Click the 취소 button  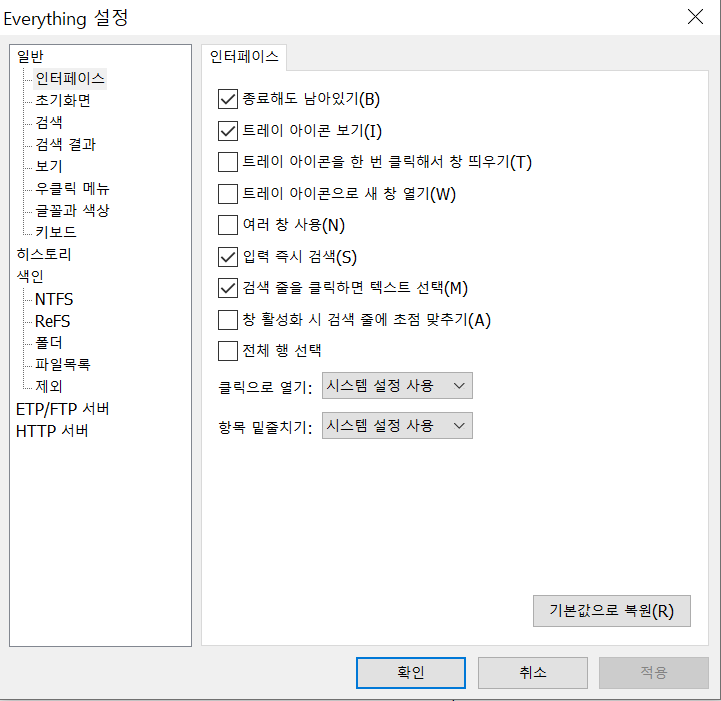point(532,673)
